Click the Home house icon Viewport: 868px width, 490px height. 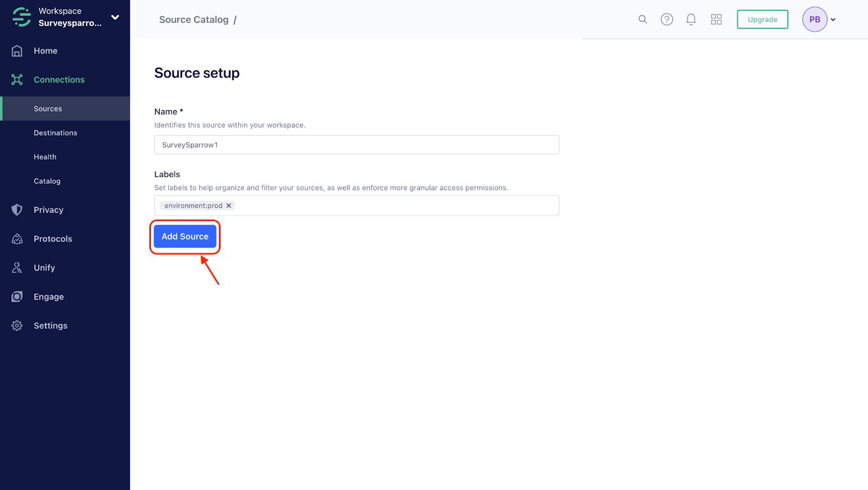pyautogui.click(x=17, y=51)
